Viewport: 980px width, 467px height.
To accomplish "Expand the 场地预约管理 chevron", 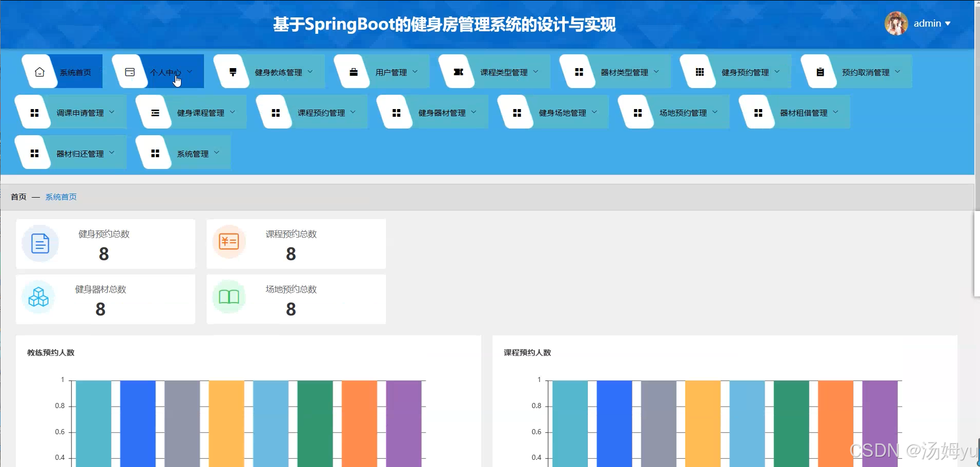I will [715, 112].
